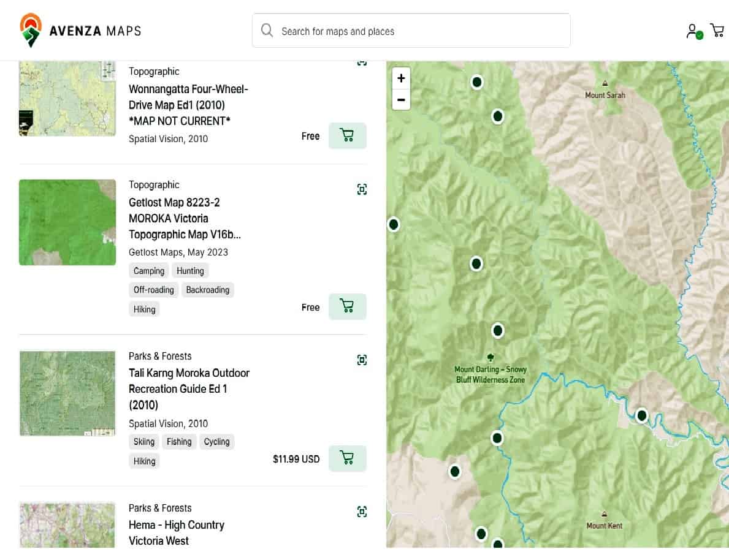This screenshot has width=729, height=560.
Task: Add Wonnangatta Four-Wheel-Drive map to cart
Action: click(x=347, y=135)
